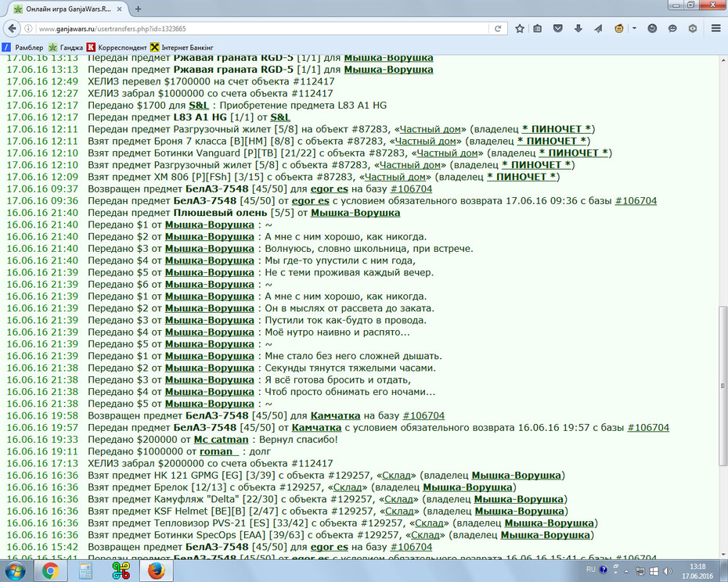Click text "ХЕЛИЗ забрал $2000000"
This screenshot has width=728, height=582.
(146, 464)
